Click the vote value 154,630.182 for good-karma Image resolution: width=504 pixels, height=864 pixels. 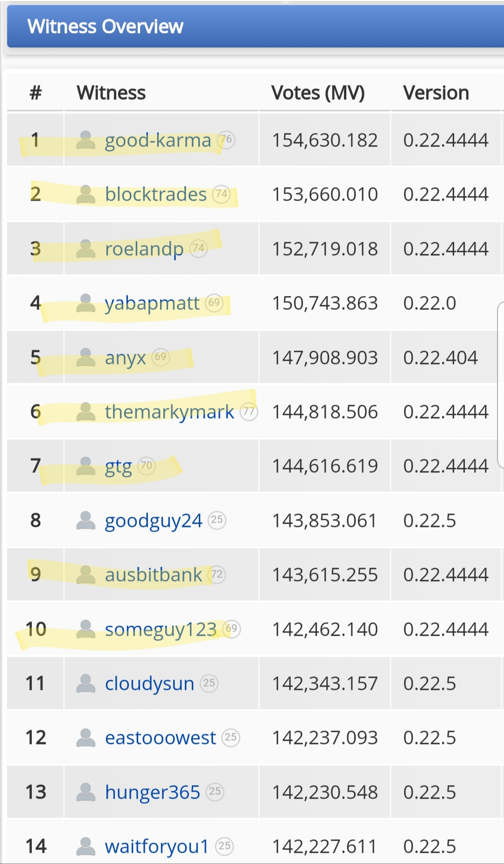(x=325, y=140)
